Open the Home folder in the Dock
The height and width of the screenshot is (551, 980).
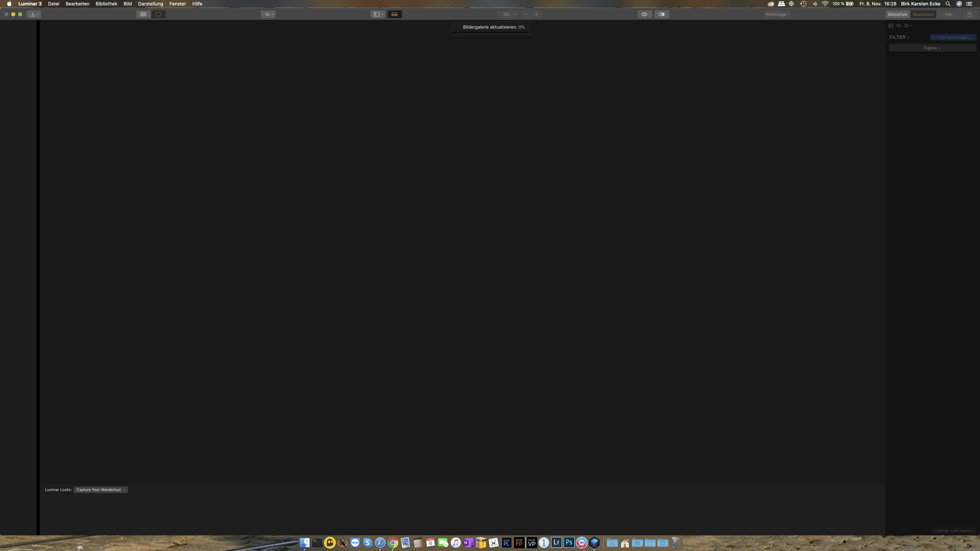pyautogui.click(x=625, y=543)
